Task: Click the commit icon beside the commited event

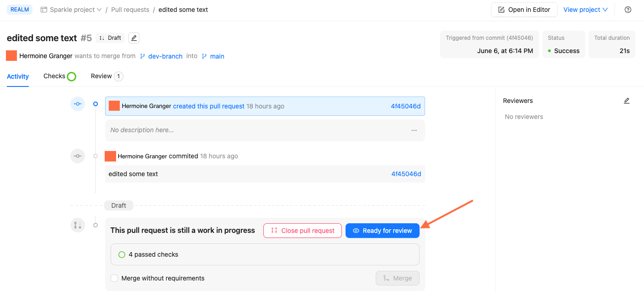Action: (x=78, y=156)
